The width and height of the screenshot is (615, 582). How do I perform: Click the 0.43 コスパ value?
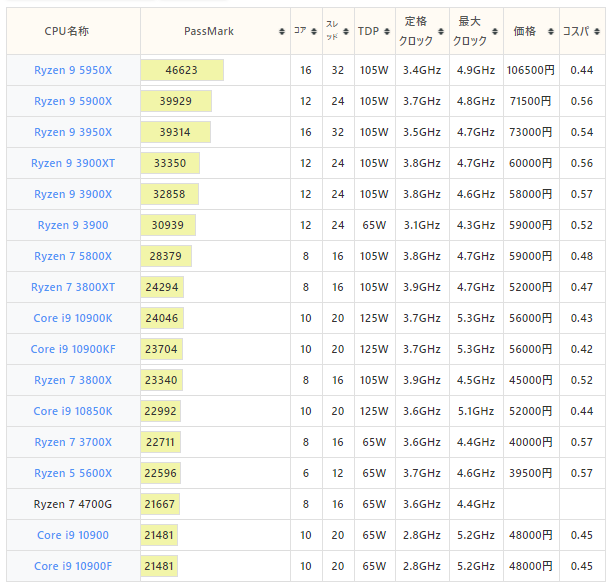(x=582, y=318)
